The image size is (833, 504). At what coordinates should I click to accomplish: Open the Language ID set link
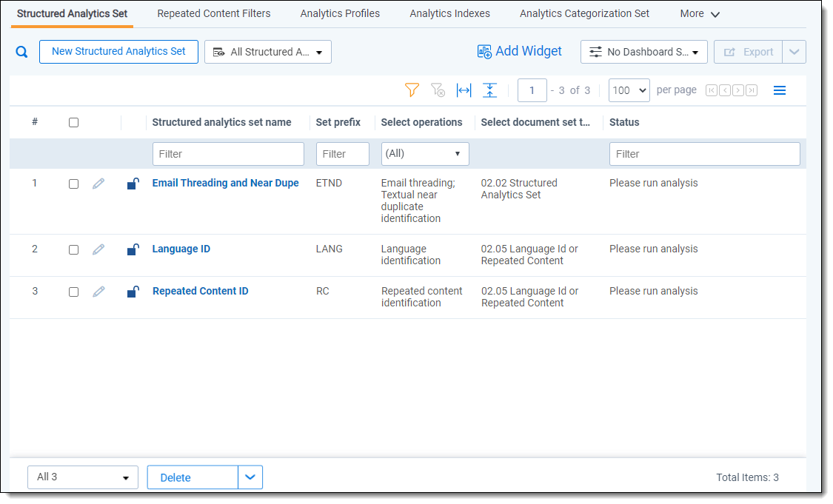point(181,249)
